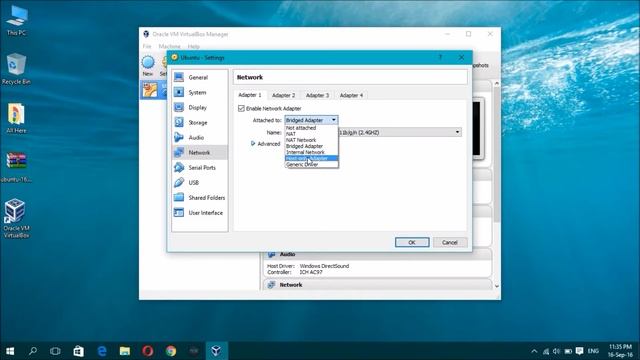Switch to Adapter 3 tab
The image size is (640, 360).
[x=317, y=96]
